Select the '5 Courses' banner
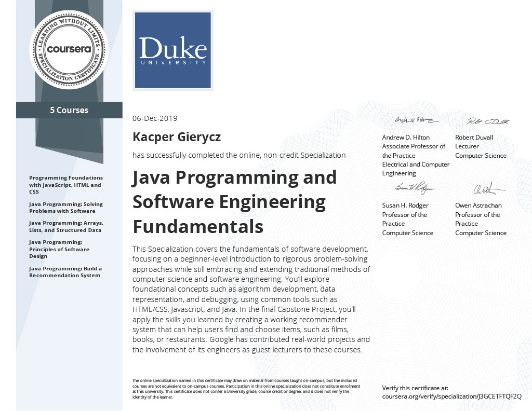Screen dimensions: 532x411 69,110
